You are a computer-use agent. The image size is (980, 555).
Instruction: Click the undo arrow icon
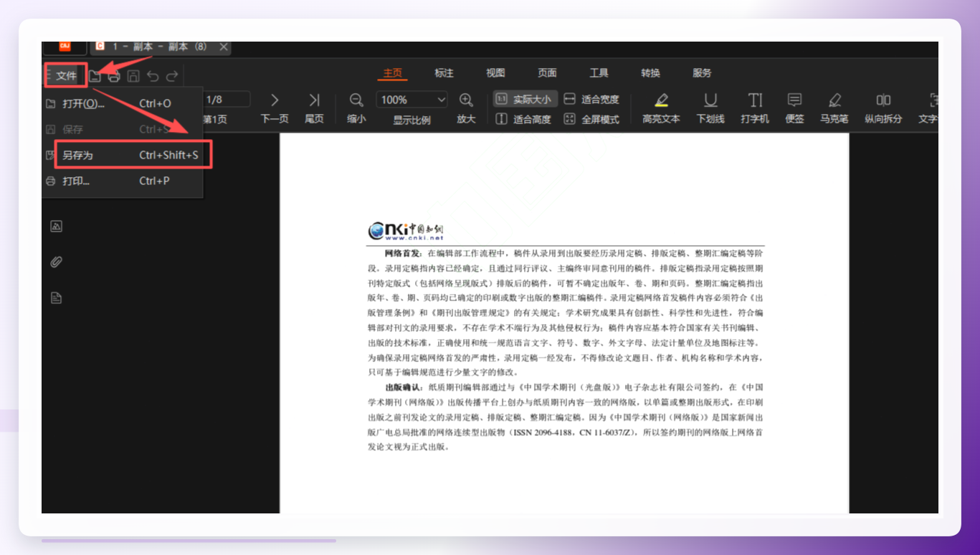(153, 76)
